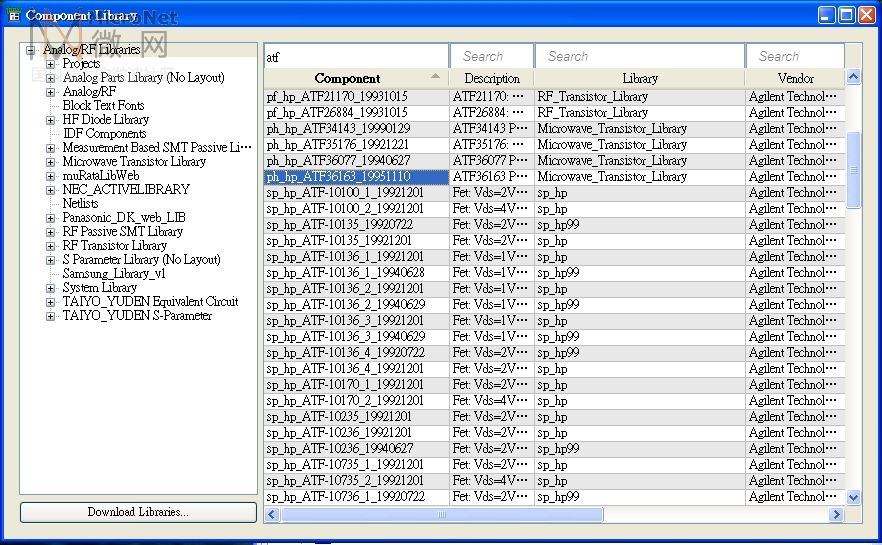Expand the HF Diode Library node

click(x=51, y=120)
